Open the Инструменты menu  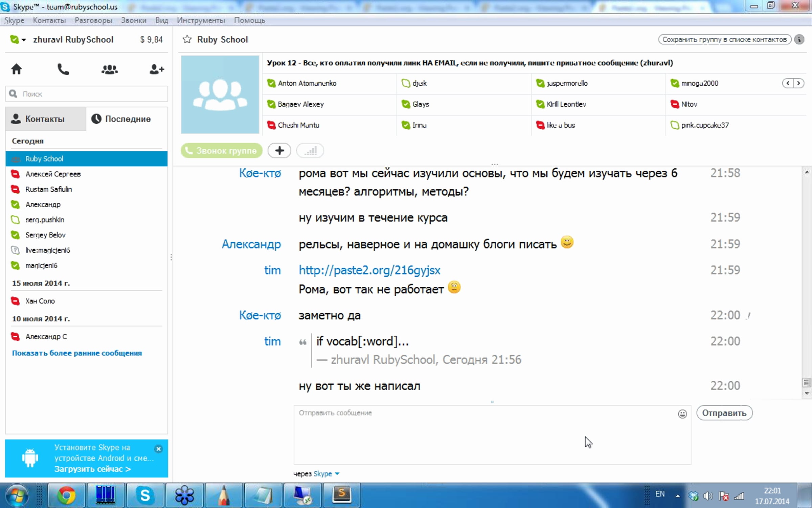pyautogui.click(x=201, y=20)
